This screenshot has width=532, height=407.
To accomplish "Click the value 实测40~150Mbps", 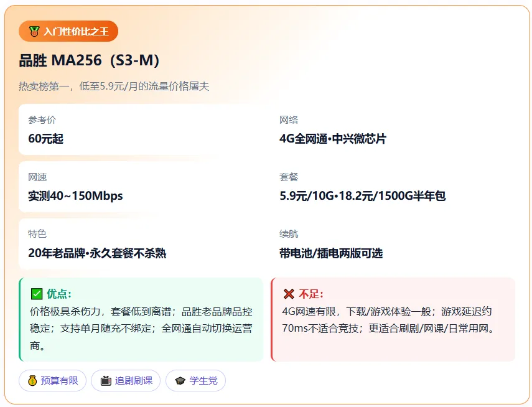I will (75, 196).
